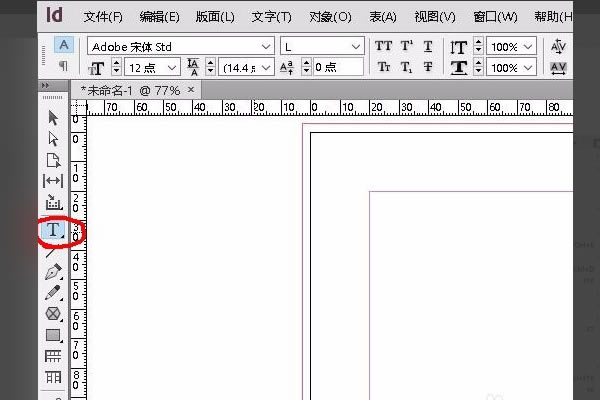The image size is (600, 400).
Task: Select the Line tool
Action: pyautogui.click(x=51, y=253)
